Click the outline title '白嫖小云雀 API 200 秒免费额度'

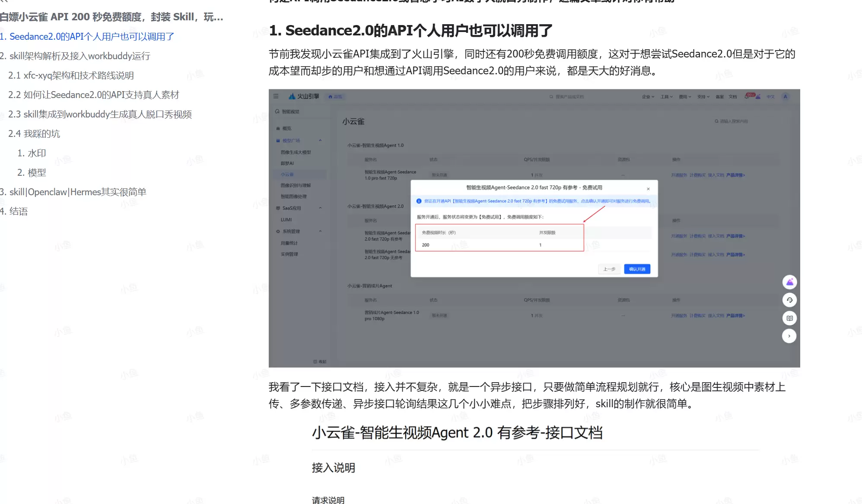[111, 17]
